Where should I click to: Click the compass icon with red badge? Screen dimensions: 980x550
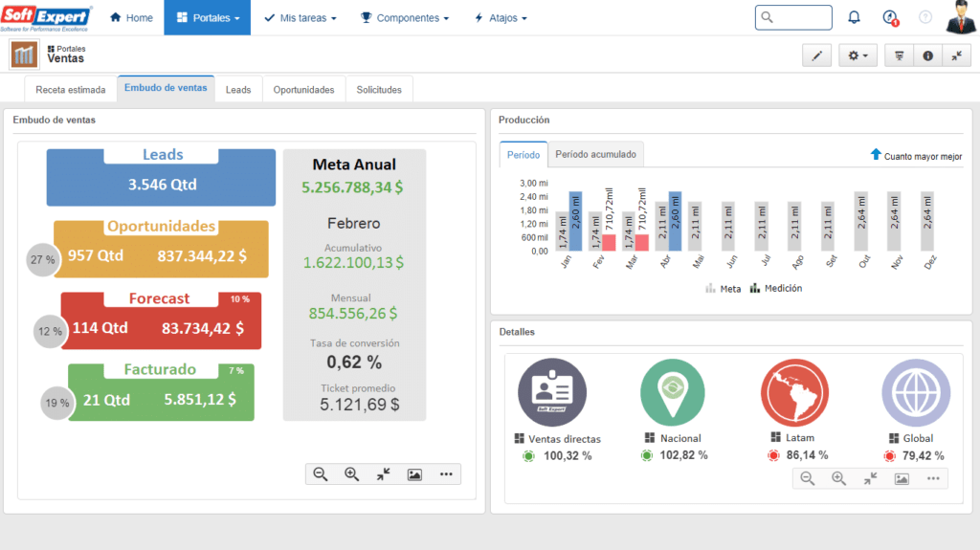tap(890, 17)
